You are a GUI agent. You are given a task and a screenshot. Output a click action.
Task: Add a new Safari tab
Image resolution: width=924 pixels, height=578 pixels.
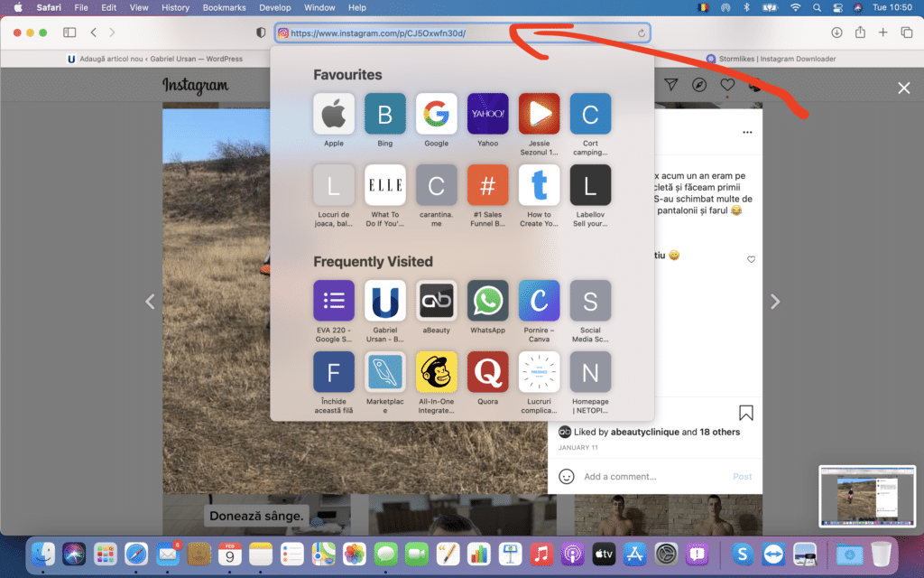(x=882, y=33)
